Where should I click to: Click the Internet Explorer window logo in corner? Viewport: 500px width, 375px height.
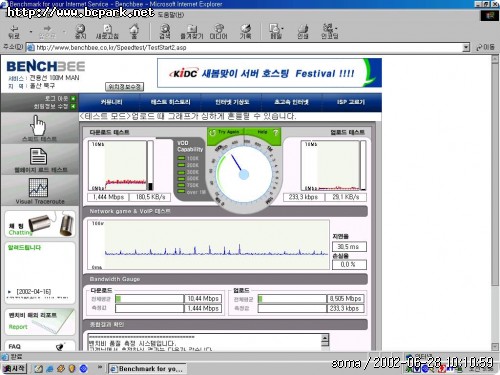(x=490, y=15)
